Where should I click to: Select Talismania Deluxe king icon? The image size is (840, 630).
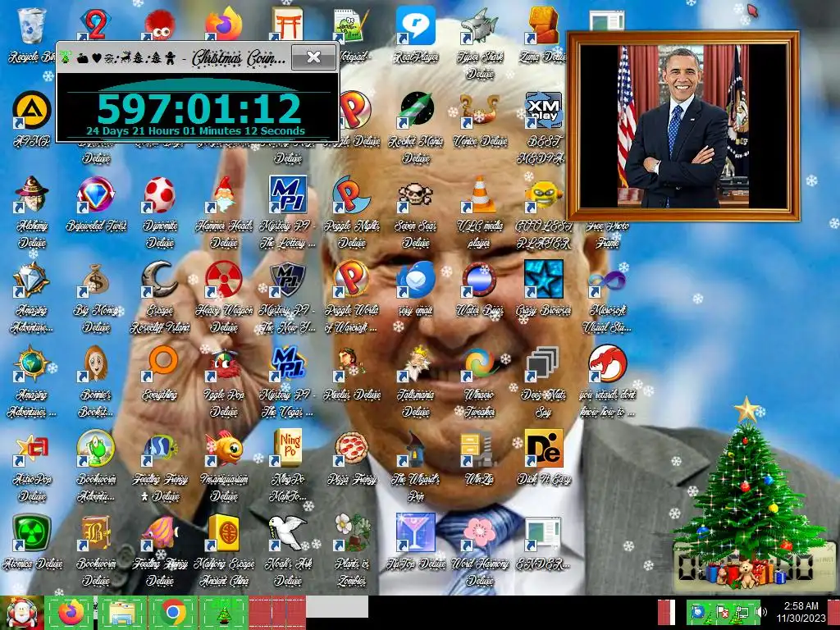(x=416, y=363)
